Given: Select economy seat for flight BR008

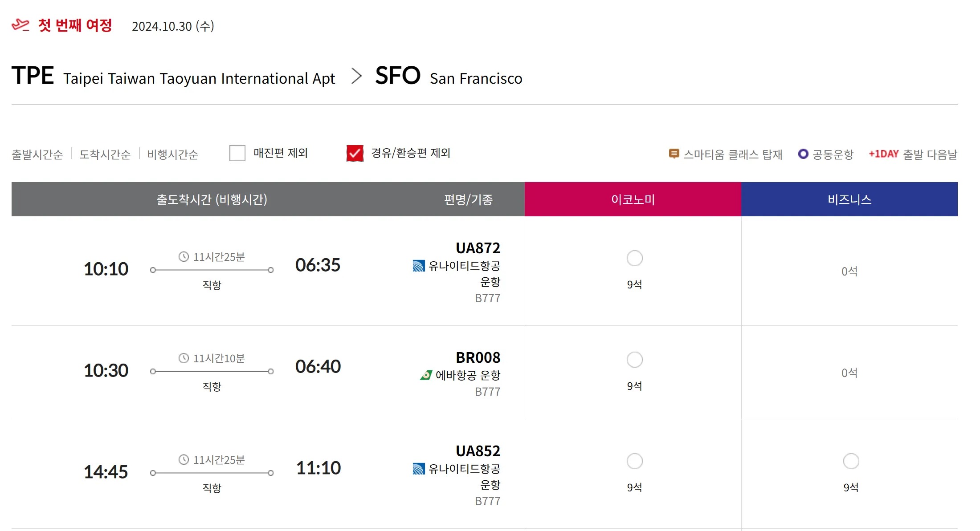Looking at the screenshot, I should tap(634, 360).
